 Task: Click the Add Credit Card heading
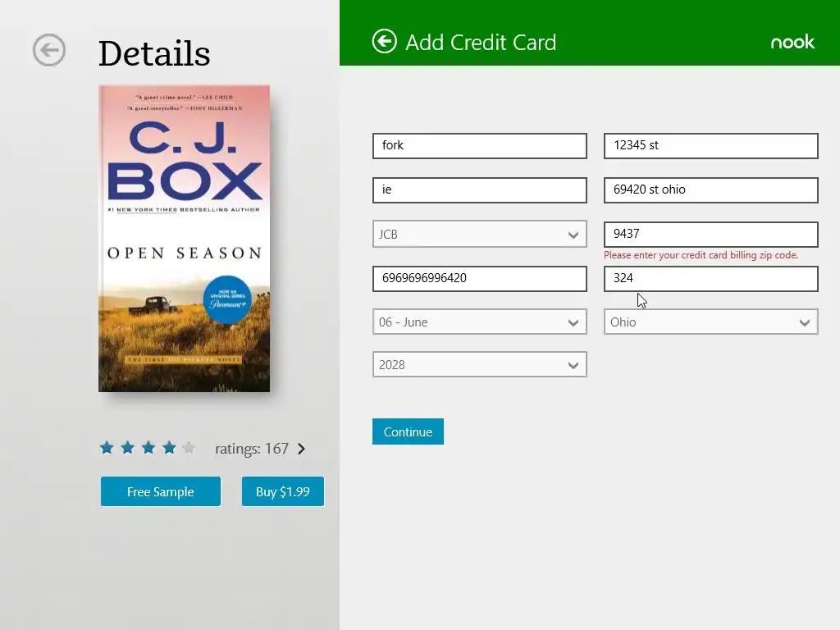pyautogui.click(x=481, y=43)
